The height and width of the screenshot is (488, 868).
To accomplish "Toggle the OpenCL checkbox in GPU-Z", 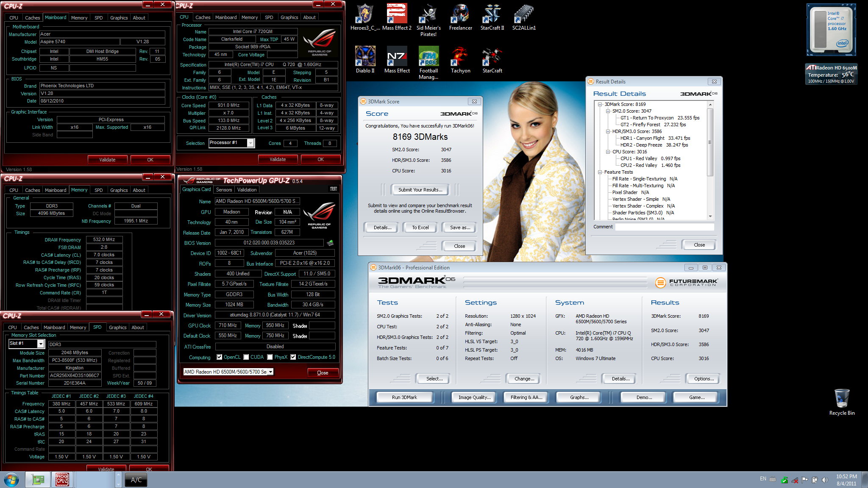I will [x=220, y=357].
